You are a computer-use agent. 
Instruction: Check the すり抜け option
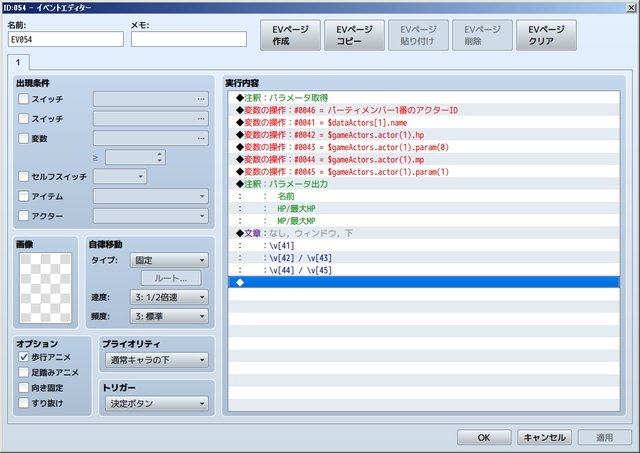tap(24, 403)
